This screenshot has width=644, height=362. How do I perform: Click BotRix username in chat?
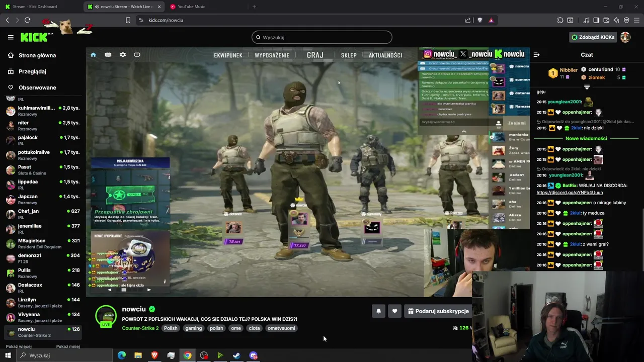[x=570, y=186]
